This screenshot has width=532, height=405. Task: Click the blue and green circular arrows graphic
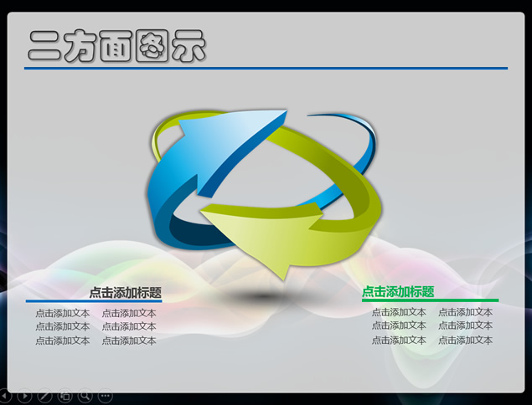(x=264, y=194)
